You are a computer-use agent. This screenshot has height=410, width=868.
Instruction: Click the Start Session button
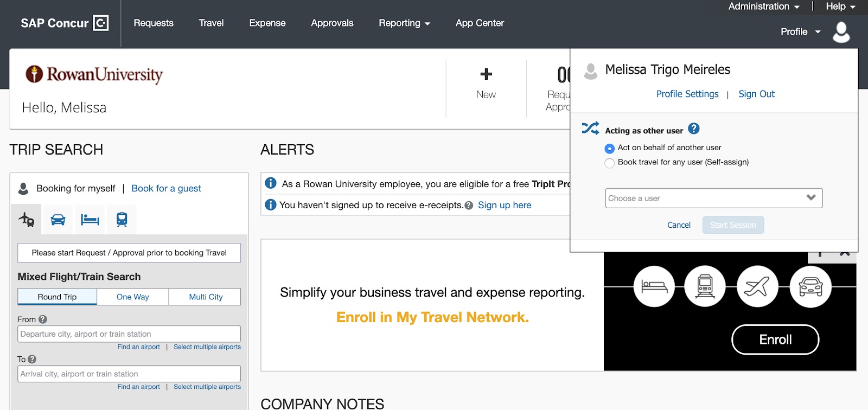(733, 225)
